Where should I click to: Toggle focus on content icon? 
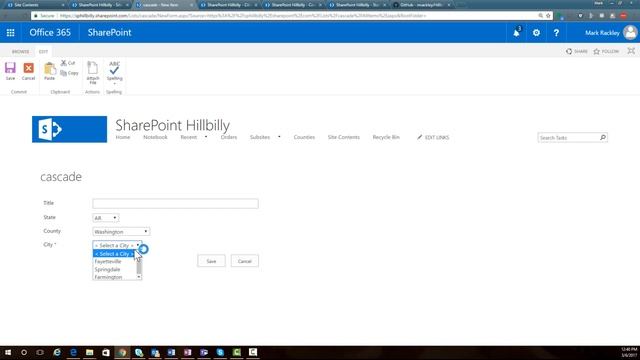pos(631,51)
